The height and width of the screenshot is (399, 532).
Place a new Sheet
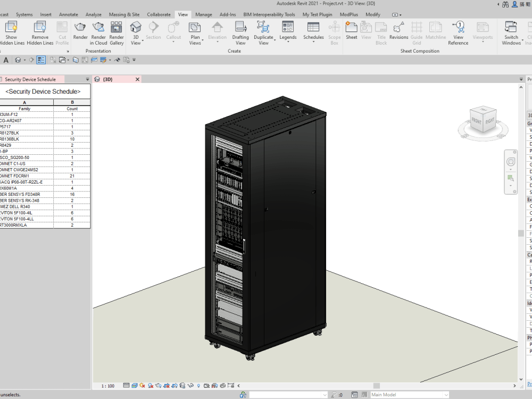(351, 32)
